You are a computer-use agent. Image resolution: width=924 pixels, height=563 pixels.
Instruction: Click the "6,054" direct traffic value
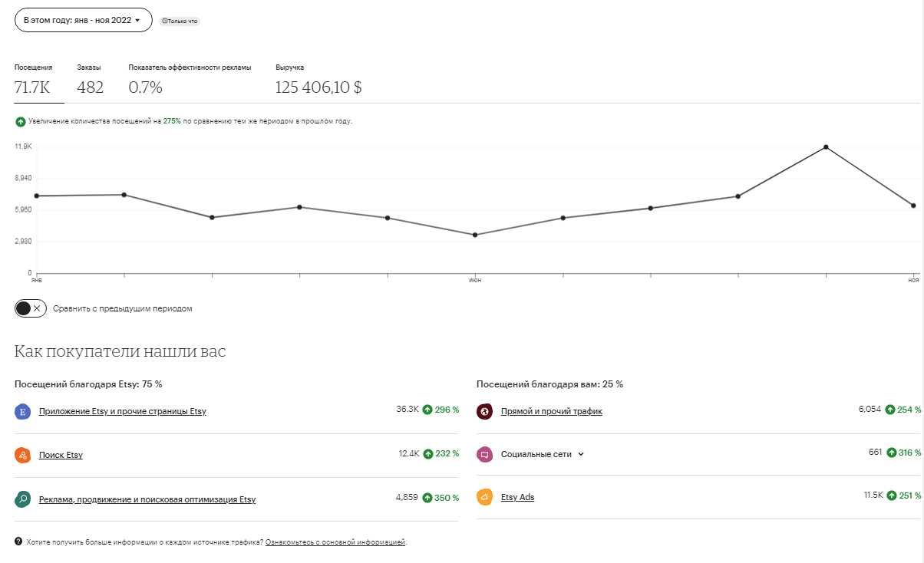point(870,410)
